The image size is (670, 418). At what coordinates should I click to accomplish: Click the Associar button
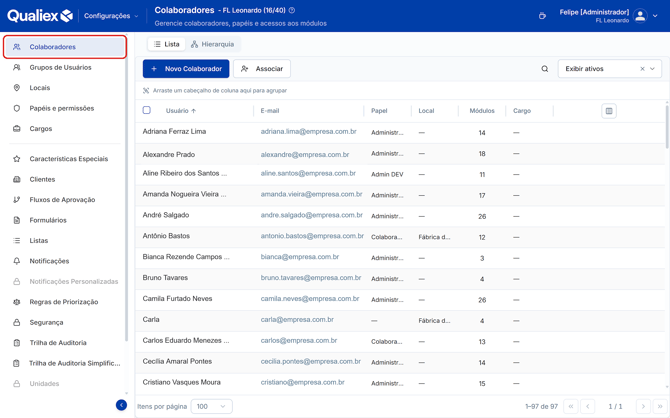(262, 69)
